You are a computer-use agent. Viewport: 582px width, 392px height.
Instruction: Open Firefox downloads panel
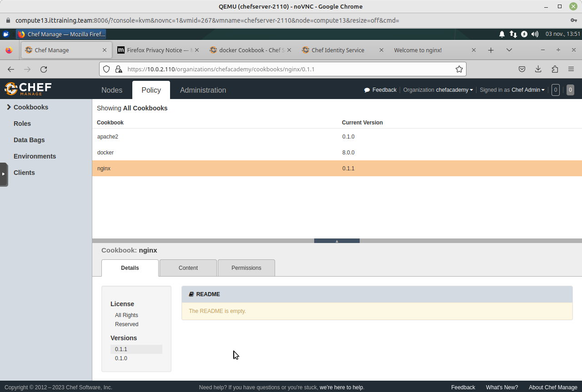[x=538, y=69]
